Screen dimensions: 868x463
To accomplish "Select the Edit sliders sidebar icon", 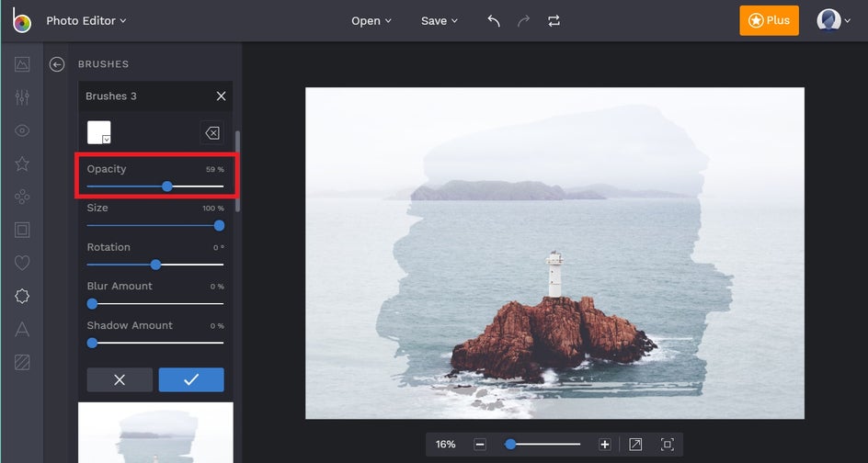I will (x=22, y=97).
